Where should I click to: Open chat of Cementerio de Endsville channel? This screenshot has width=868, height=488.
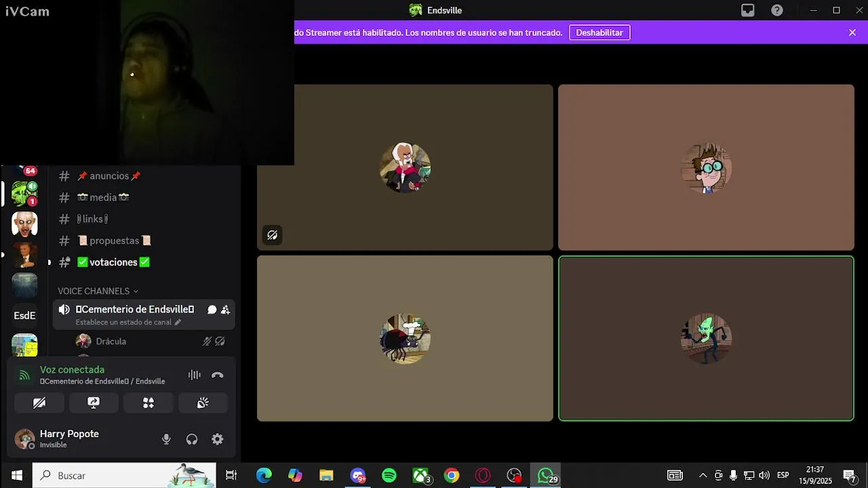point(212,310)
